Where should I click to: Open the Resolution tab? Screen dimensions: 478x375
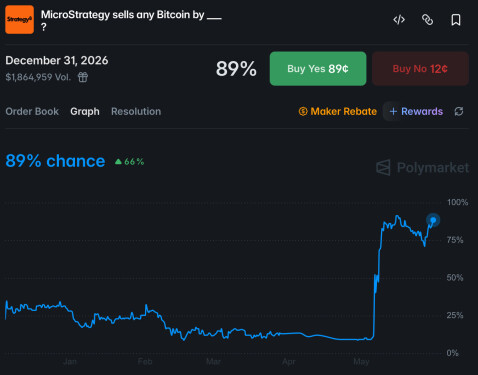136,111
